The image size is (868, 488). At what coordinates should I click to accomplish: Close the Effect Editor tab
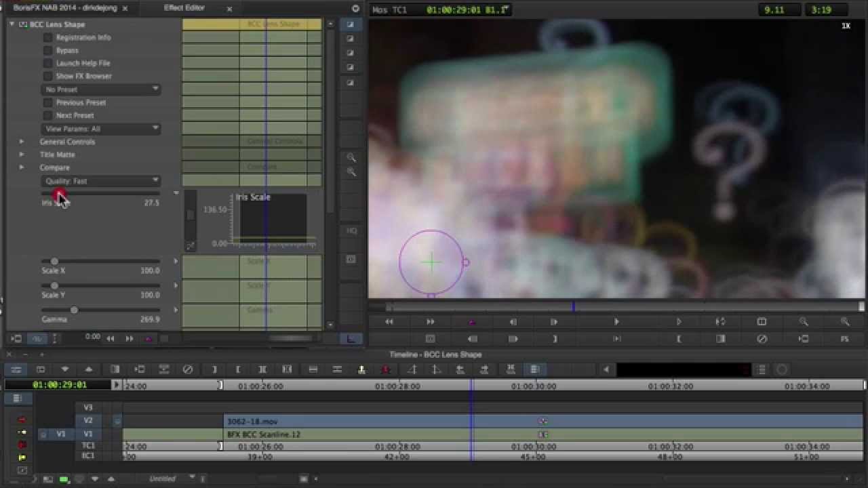click(229, 9)
